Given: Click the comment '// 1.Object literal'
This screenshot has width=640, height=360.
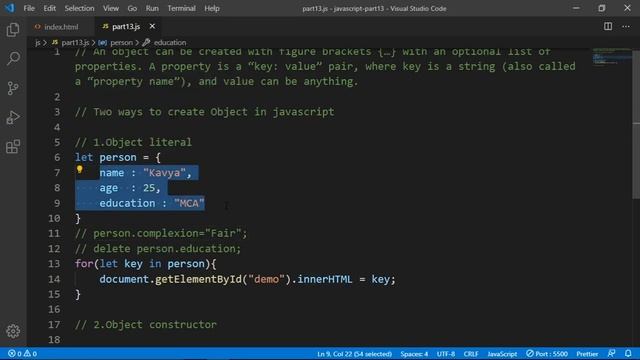Looking at the screenshot, I should (x=133, y=142).
